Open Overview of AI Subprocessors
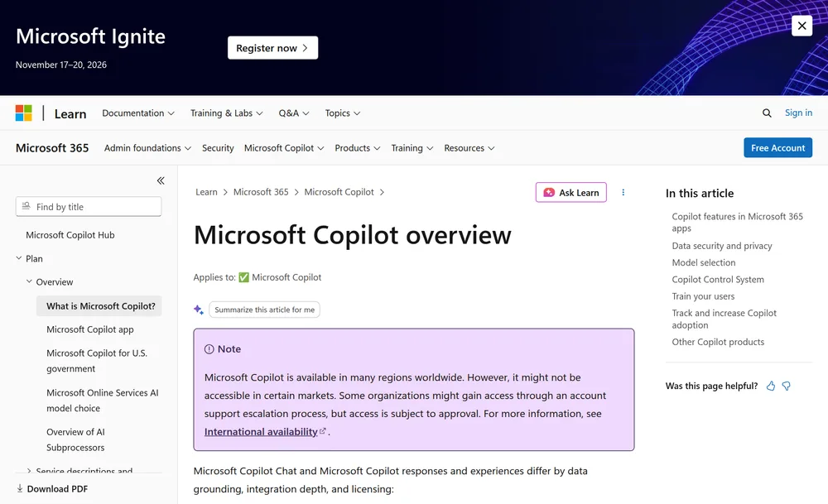 point(75,439)
